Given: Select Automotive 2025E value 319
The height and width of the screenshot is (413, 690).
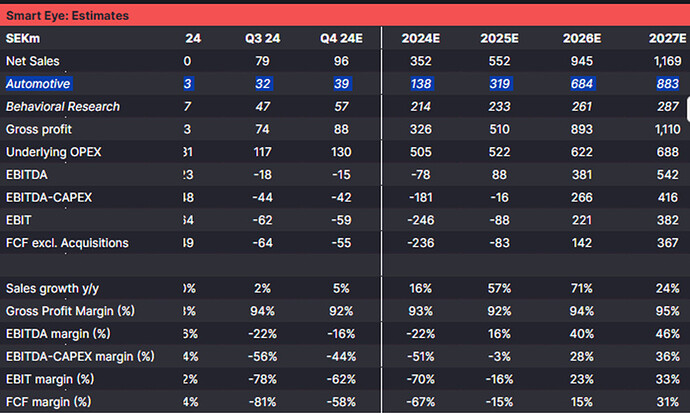Looking at the screenshot, I should click(x=499, y=84).
